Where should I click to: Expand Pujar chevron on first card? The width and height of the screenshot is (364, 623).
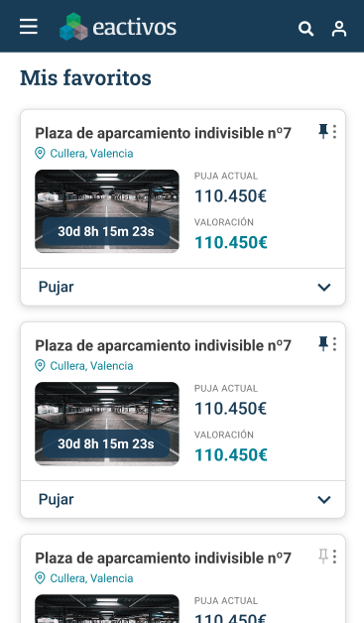click(x=324, y=287)
